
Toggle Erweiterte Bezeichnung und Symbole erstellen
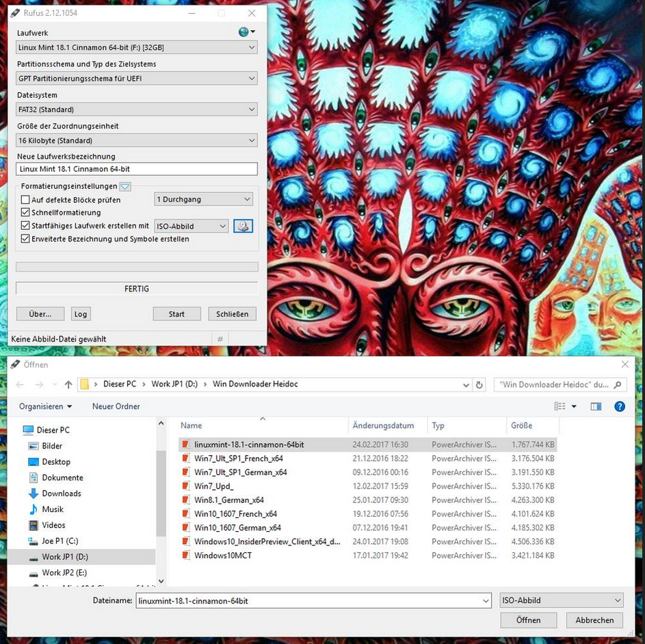coord(25,239)
